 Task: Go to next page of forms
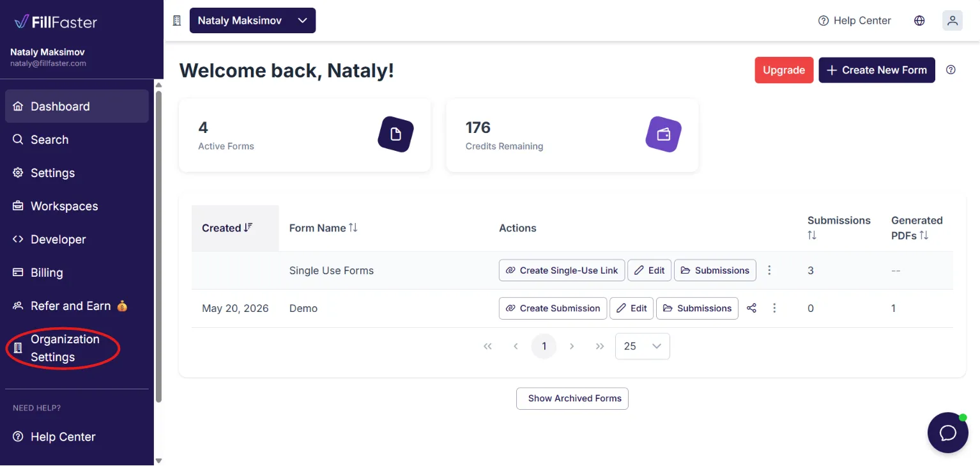[x=572, y=346]
